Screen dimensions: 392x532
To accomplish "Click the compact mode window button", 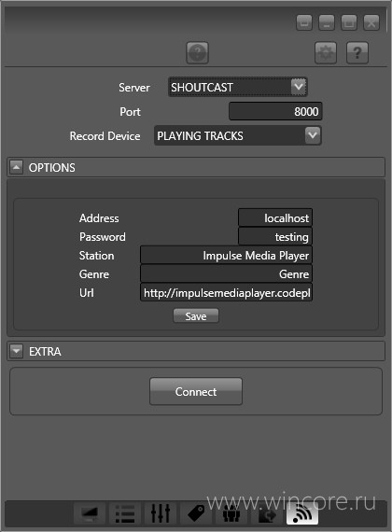I will 304,23.
